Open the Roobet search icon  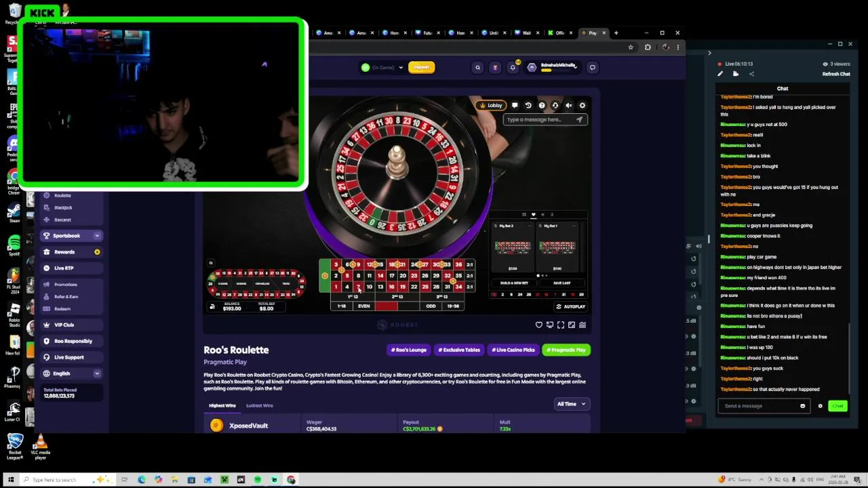coord(477,67)
